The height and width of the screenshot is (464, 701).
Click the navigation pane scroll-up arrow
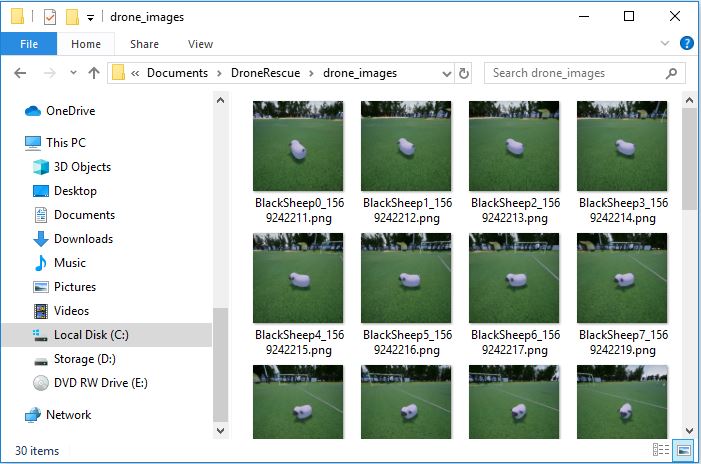coord(220,100)
